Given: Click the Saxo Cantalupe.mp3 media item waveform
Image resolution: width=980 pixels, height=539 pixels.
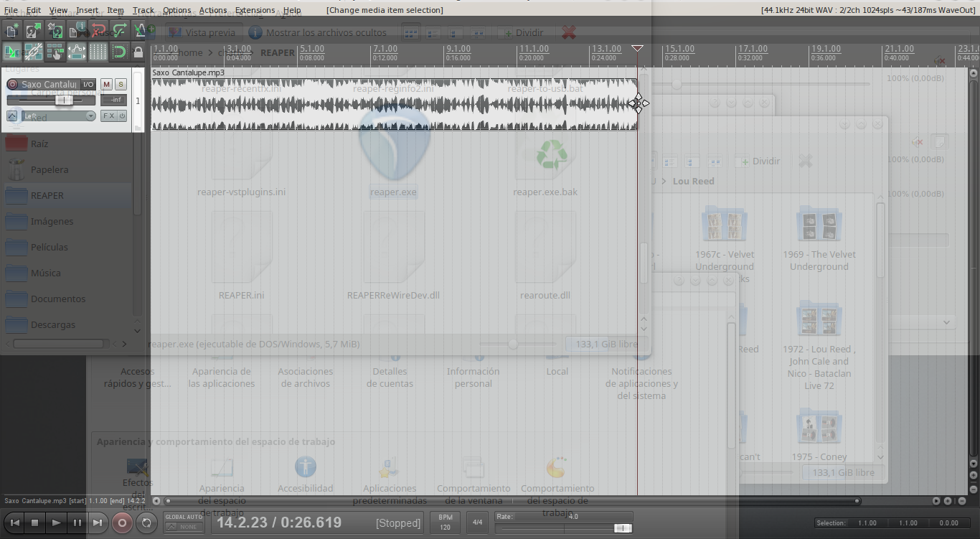Looking at the screenshot, I should (394, 104).
